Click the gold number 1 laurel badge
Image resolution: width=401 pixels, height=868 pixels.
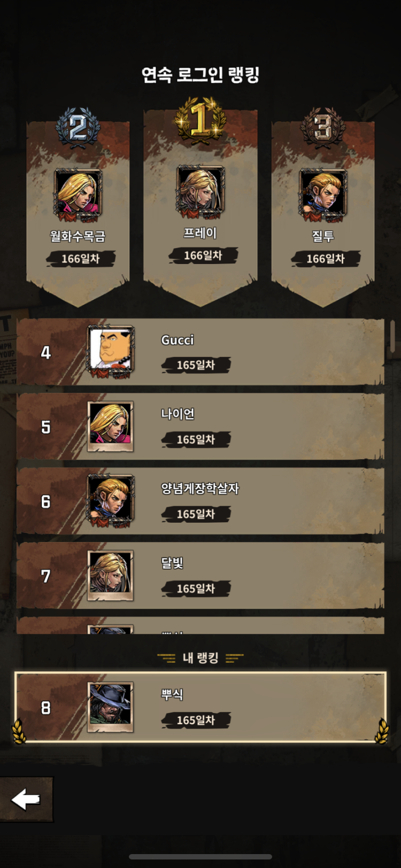pos(200,119)
